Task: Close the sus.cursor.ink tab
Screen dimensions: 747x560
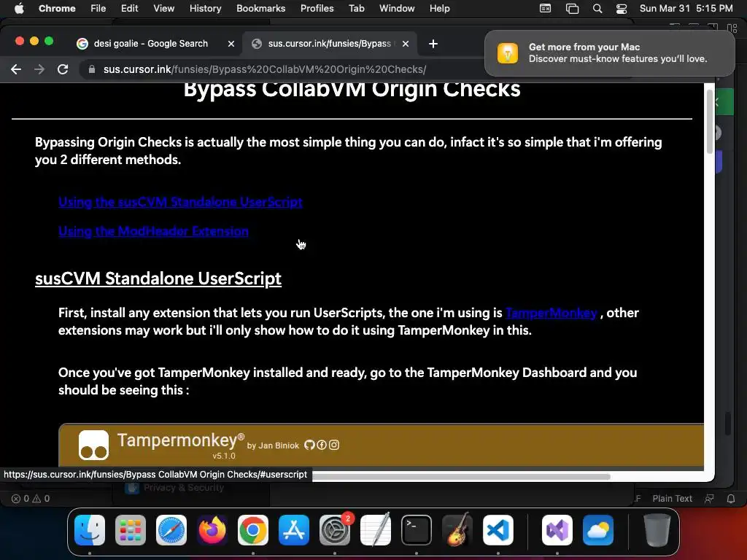Action: click(406, 44)
